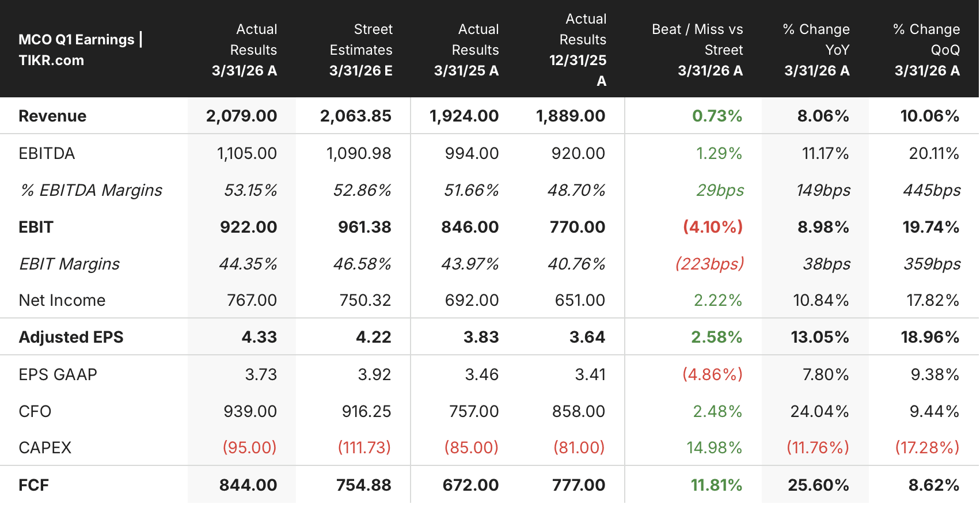
Task: Select the EBITDA row label
Action: (47, 153)
